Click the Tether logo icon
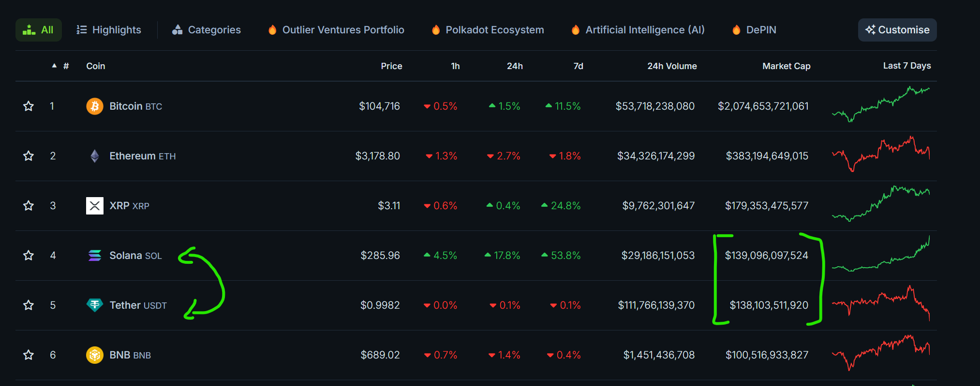Screen dimensions: 980x386 (95, 305)
